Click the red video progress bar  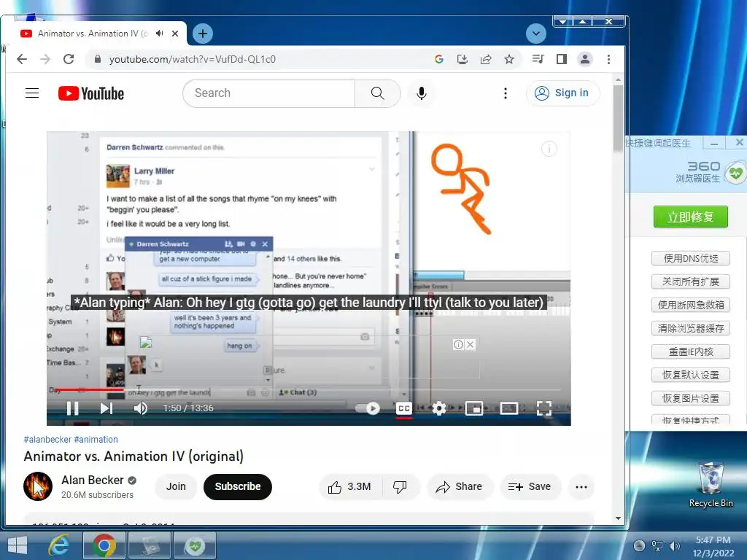pyautogui.click(x=90, y=389)
